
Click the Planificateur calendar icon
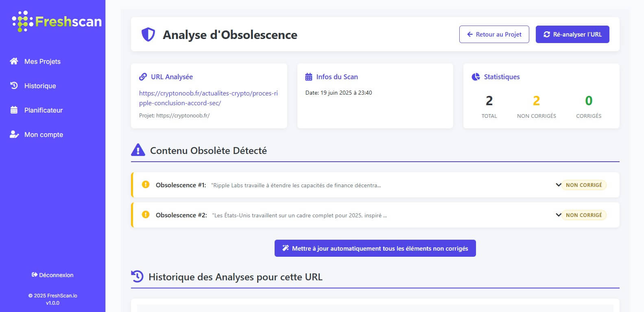pos(14,110)
